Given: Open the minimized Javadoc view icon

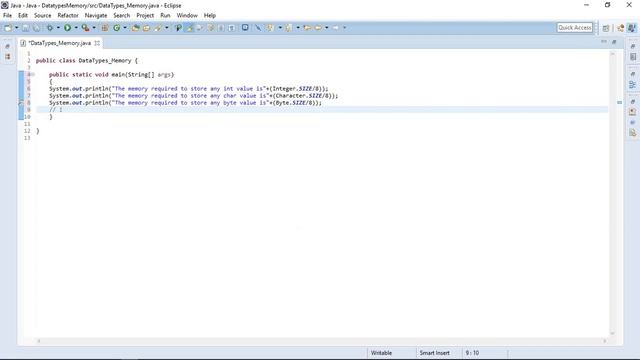Looking at the screenshot, I should coord(633,122).
